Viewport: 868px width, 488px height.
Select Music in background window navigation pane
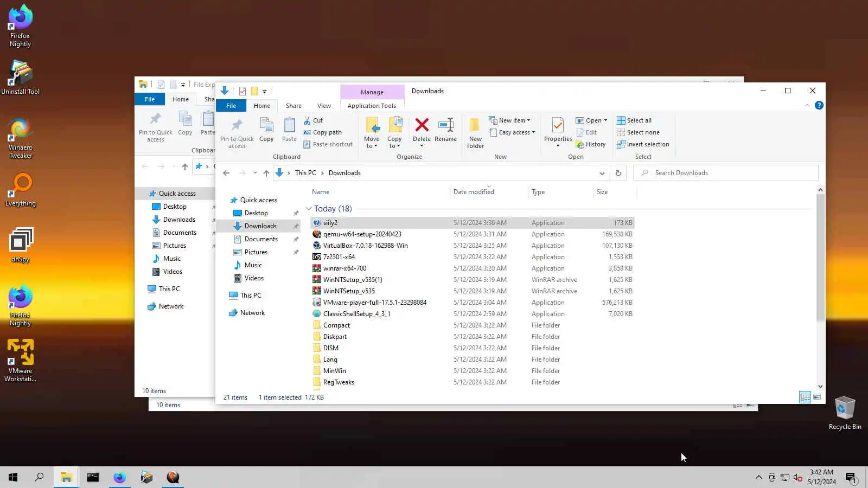click(x=171, y=259)
